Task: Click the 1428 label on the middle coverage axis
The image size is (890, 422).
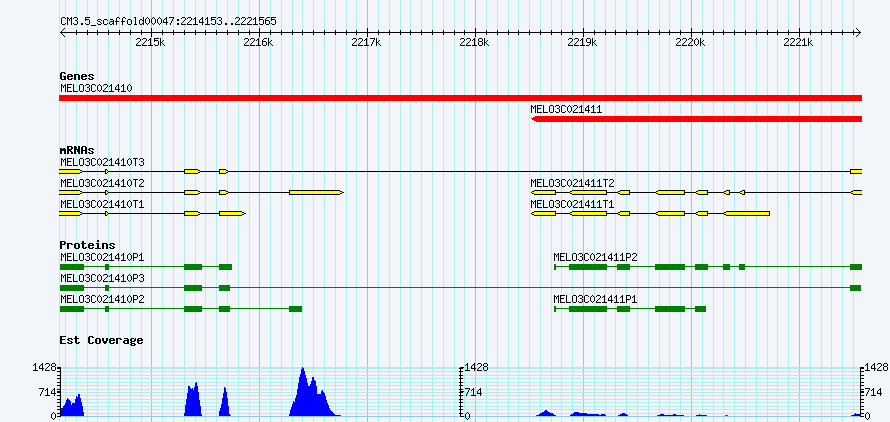Action: tap(476, 368)
